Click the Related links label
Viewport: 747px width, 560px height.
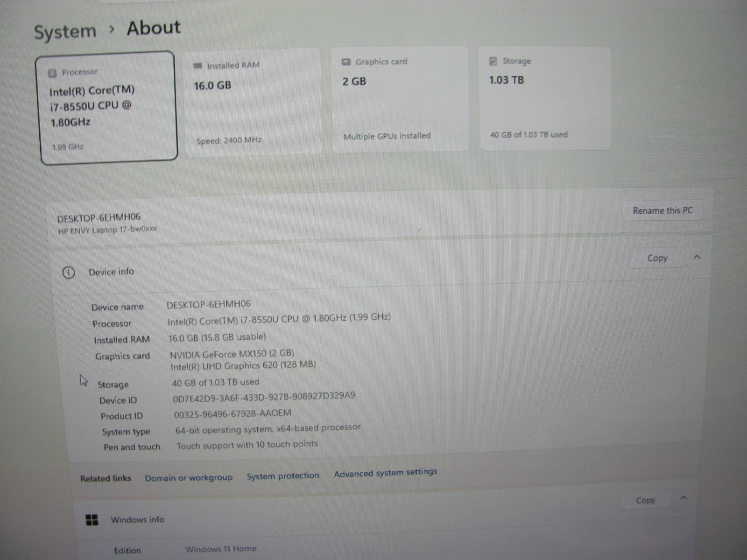click(x=106, y=478)
